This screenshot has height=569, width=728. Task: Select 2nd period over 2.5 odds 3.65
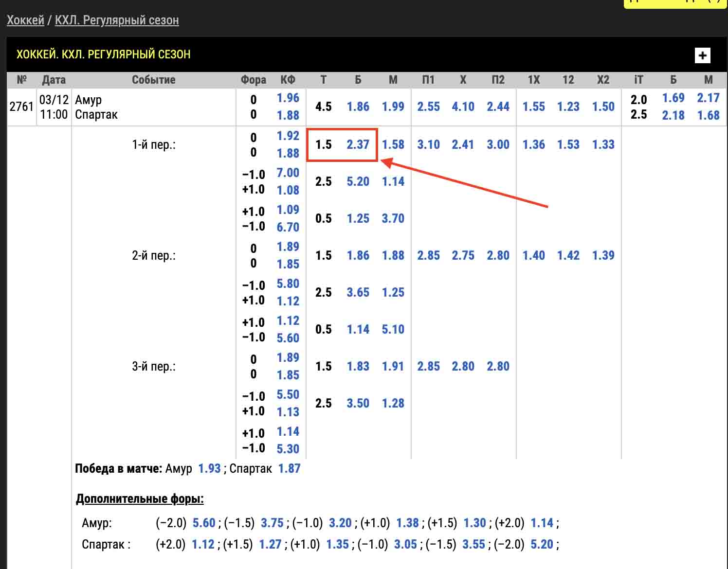(358, 292)
